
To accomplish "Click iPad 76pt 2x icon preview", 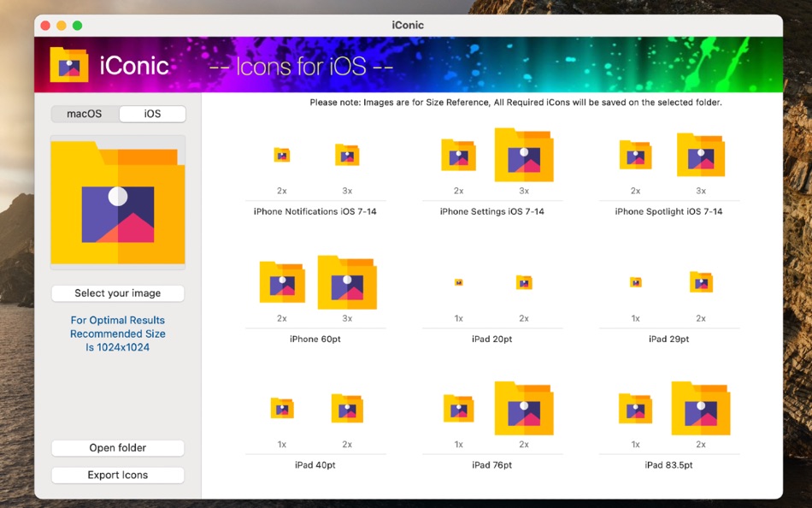I will pos(524,409).
